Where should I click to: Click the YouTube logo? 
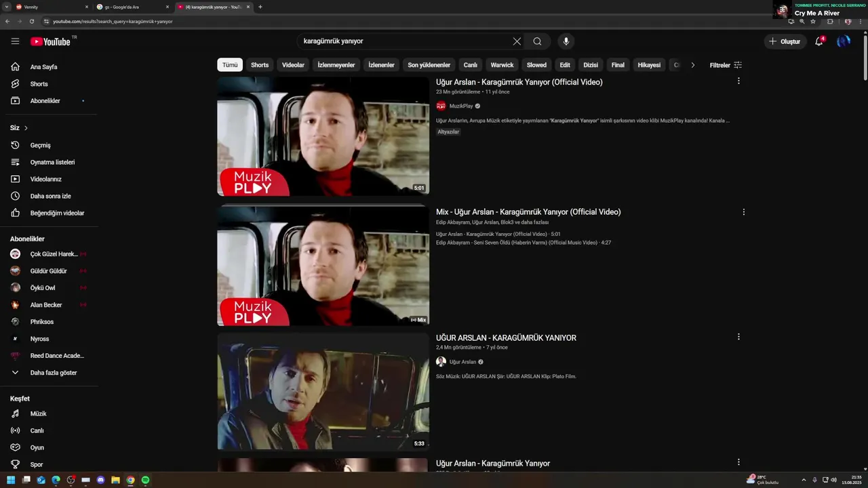50,41
